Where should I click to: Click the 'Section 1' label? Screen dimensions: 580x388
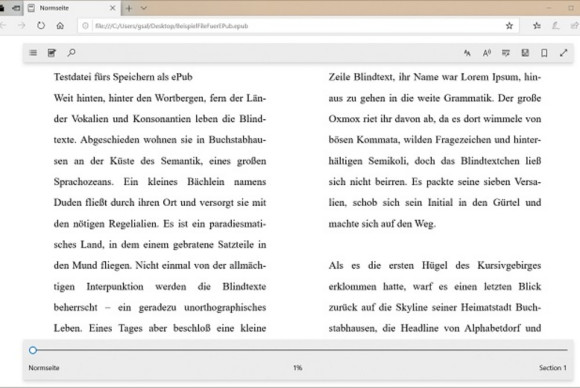click(x=553, y=368)
